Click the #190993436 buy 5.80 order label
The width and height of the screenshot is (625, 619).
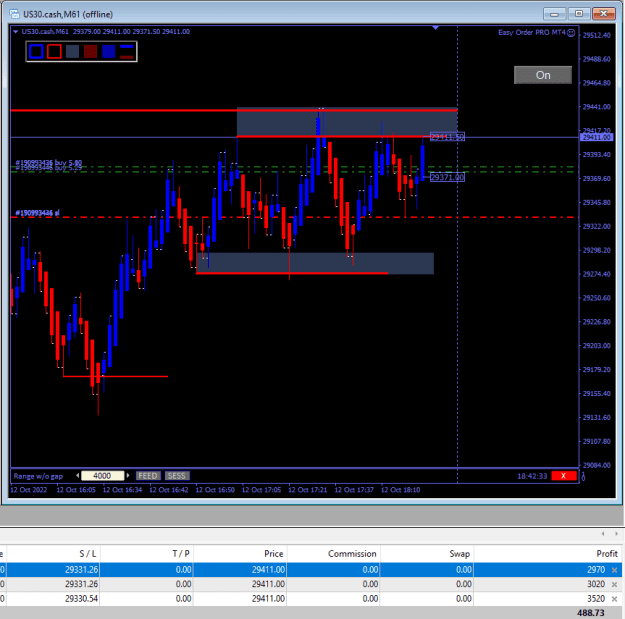click(48, 163)
